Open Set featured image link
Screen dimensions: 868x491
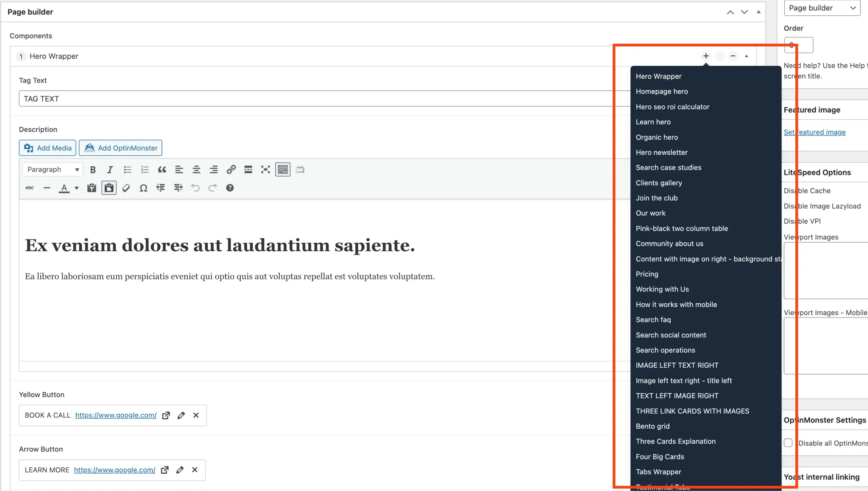(x=815, y=132)
